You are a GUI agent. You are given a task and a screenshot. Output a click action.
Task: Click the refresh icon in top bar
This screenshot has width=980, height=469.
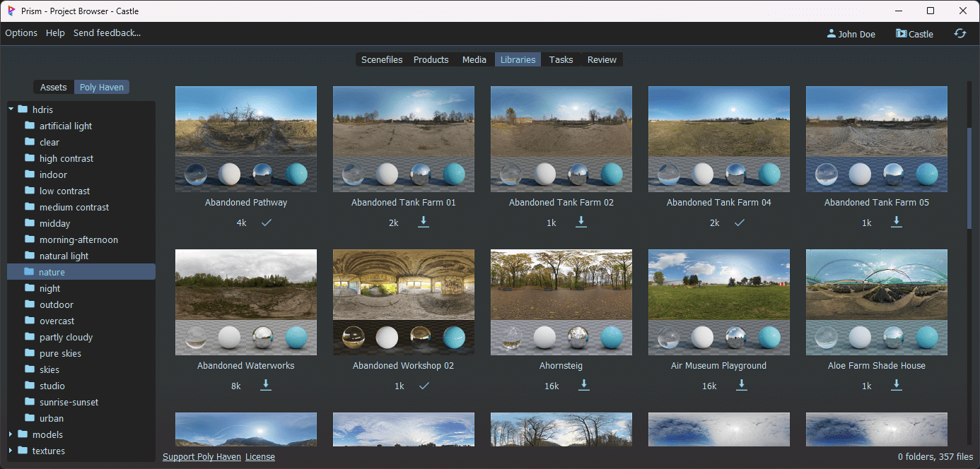click(x=959, y=33)
